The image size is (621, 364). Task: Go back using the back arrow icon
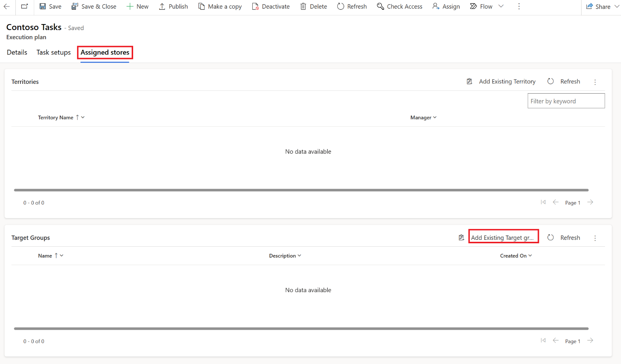[x=7, y=6]
